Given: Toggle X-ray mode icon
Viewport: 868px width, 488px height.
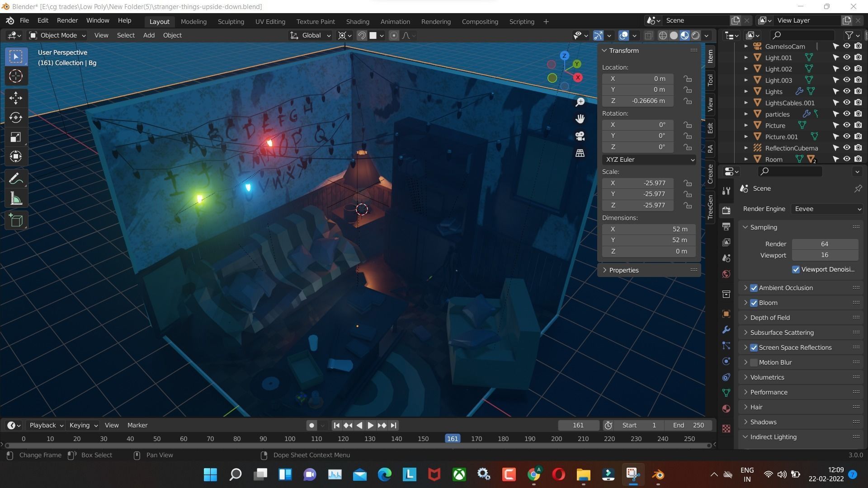Looking at the screenshot, I should coord(648,35).
